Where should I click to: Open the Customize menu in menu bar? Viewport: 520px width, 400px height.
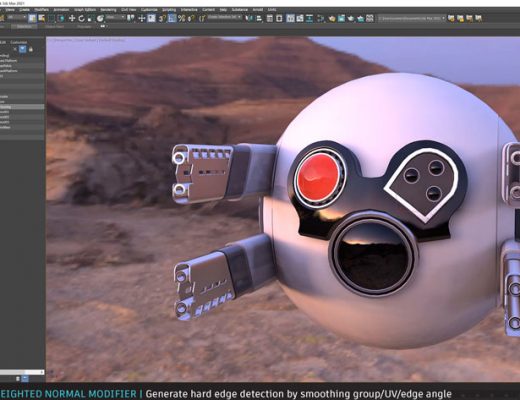click(x=149, y=10)
